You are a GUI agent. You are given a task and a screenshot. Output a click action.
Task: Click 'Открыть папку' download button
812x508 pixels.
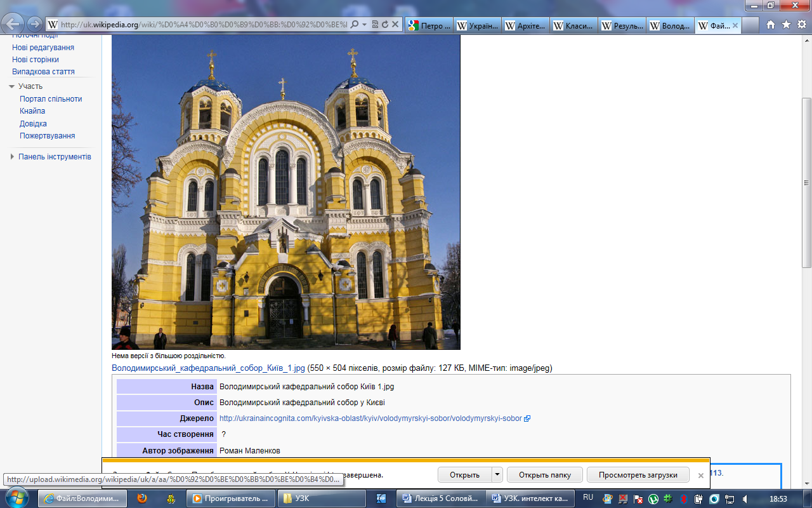pyautogui.click(x=545, y=475)
